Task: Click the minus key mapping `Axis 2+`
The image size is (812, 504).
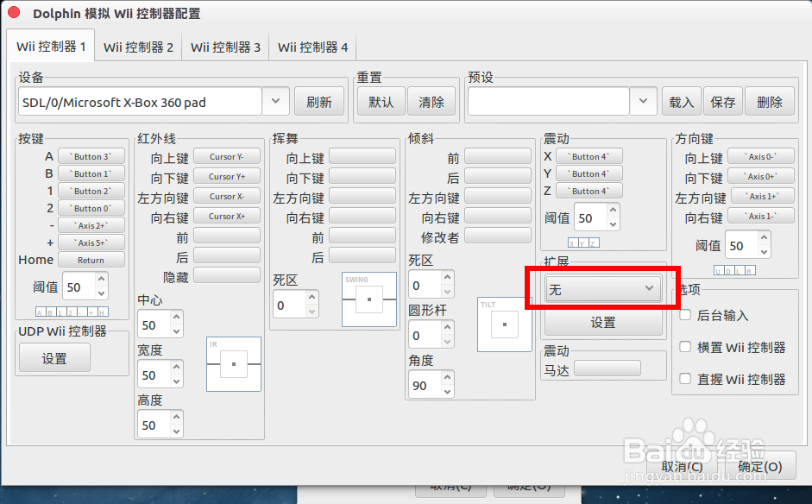Action: pyautogui.click(x=91, y=225)
